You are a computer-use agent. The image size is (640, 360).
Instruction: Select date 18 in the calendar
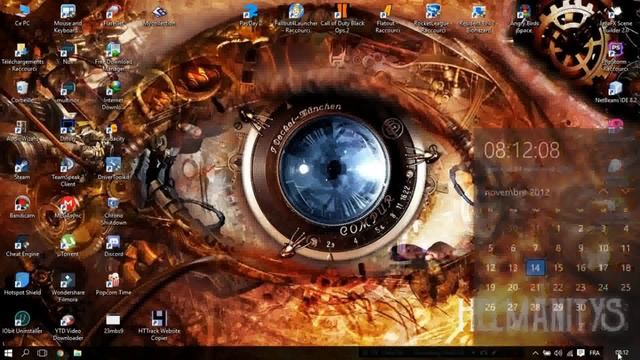click(625, 268)
